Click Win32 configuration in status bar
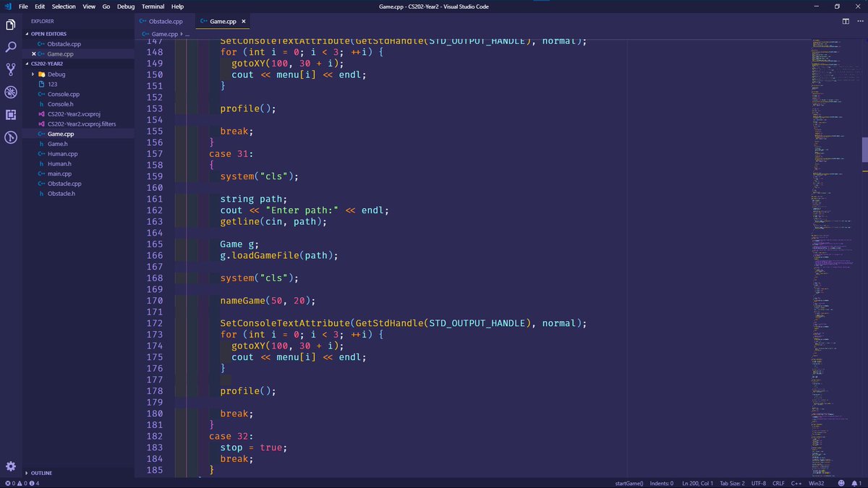 click(x=817, y=483)
